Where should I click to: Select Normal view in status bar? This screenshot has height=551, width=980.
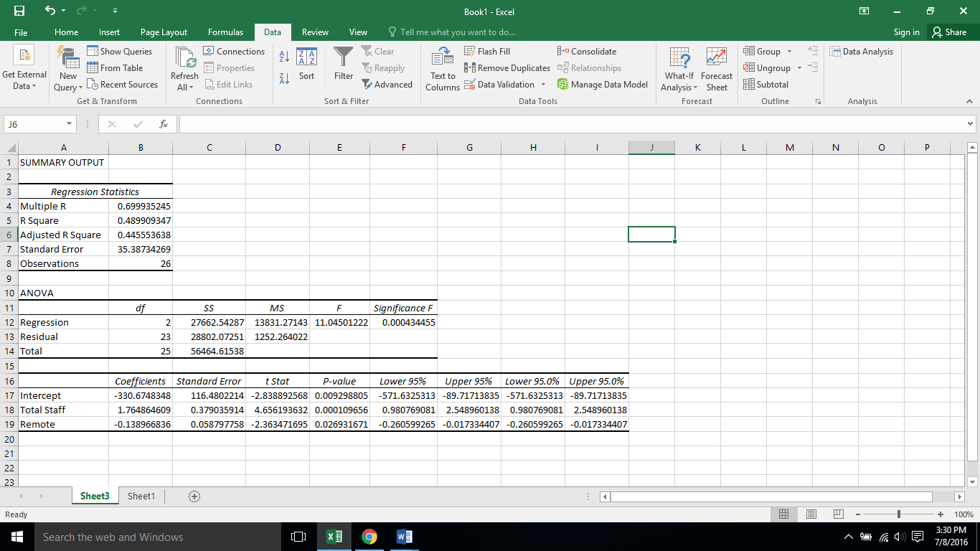click(x=784, y=514)
